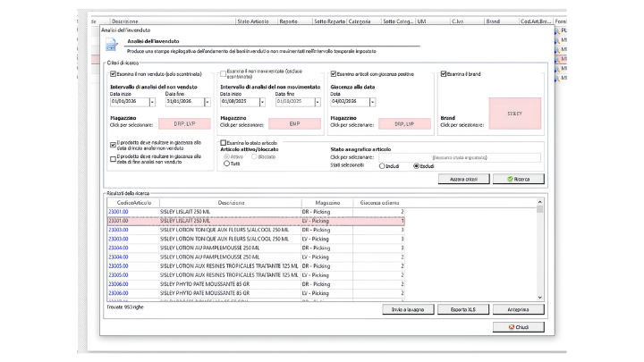Viewport: 644px width, 362px height.
Task: Click the Analisi dell'invenduto document icon
Action: pyautogui.click(x=111, y=45)
